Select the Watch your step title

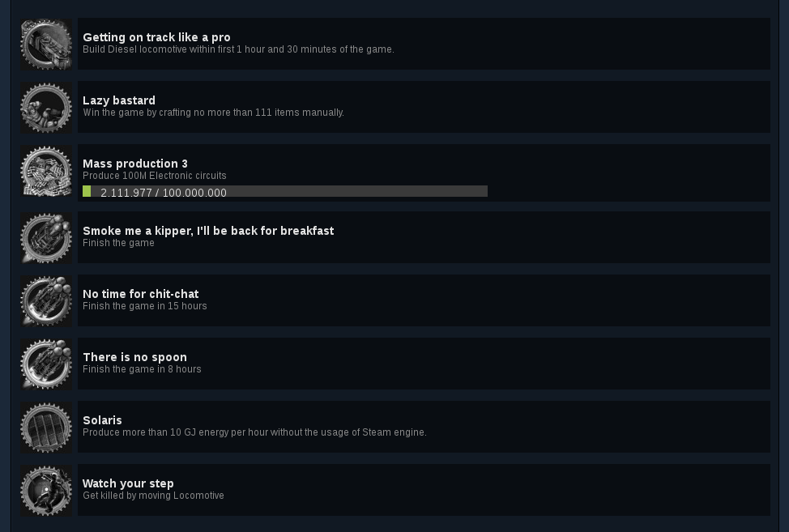[128, 483]
